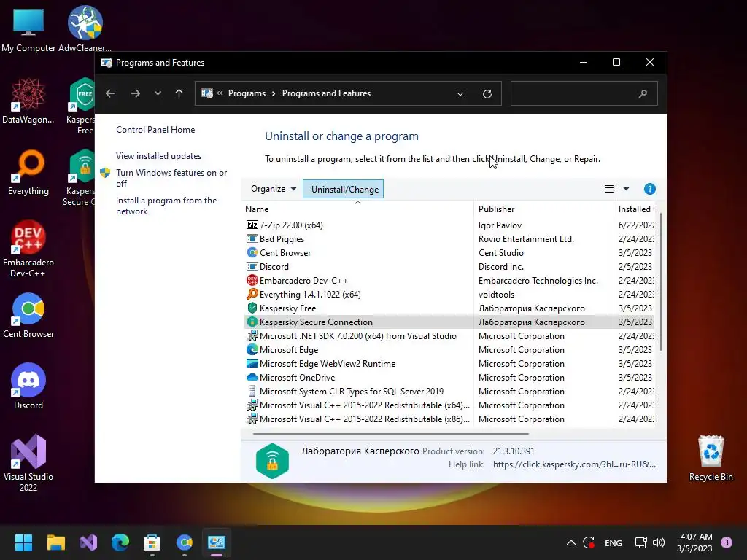Image resolution: width=747 pixels, height=560 pixels.
Task: Select the Microsoft Edge list icon
Action: tap(252, 349)
